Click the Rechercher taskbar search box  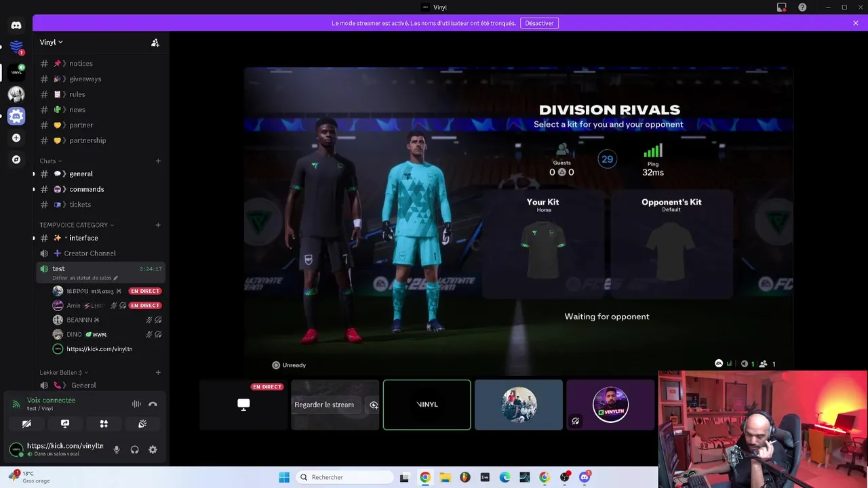click(344, 477)
